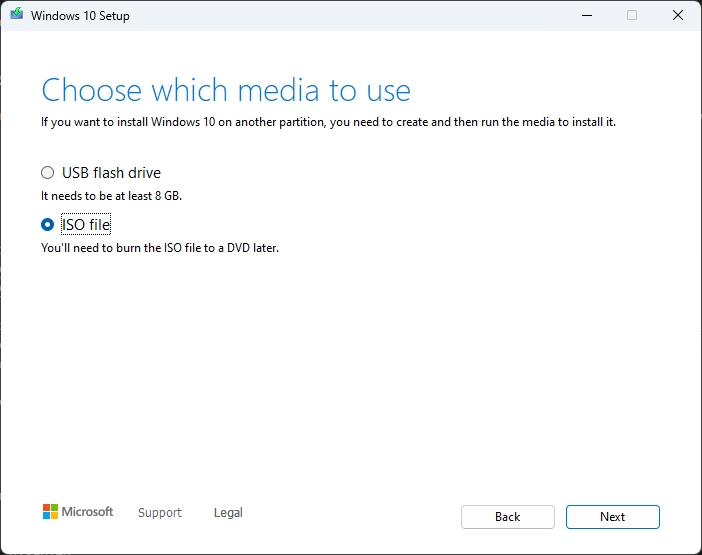Screen dimensions: 702x555
Task: Open the Legal link
Action: point(228,513)
